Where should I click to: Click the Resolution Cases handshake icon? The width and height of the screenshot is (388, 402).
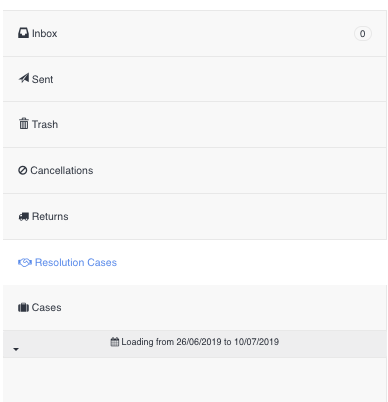[25, 262]
